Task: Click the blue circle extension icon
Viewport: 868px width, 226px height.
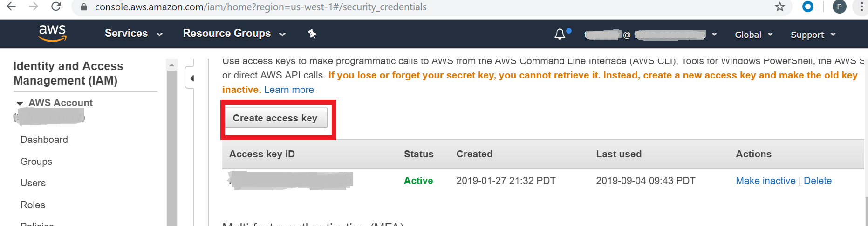Action: pos(808,7)
